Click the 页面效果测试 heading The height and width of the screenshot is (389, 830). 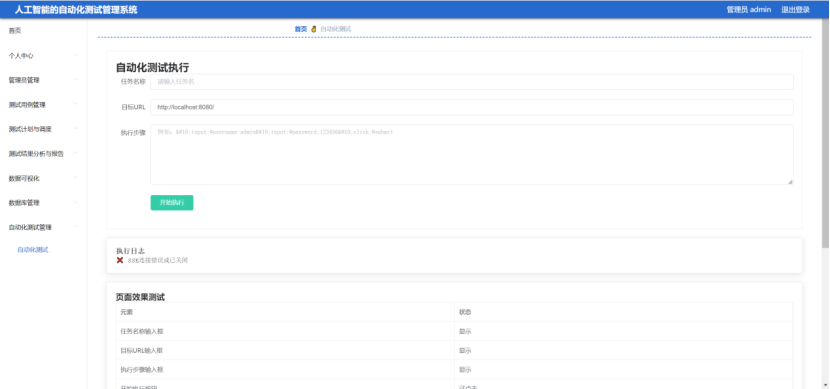click(x=140, y=297)
